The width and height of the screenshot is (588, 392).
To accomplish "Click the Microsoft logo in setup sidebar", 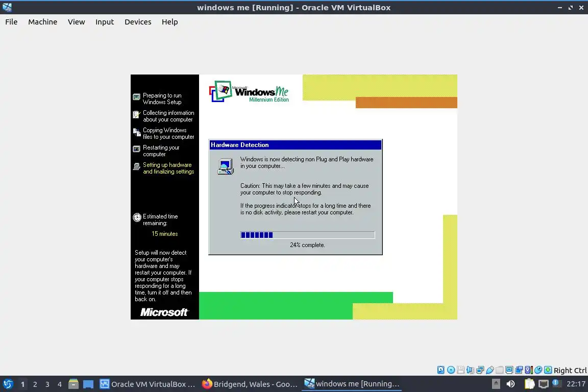I will click(x=164, y=312).
